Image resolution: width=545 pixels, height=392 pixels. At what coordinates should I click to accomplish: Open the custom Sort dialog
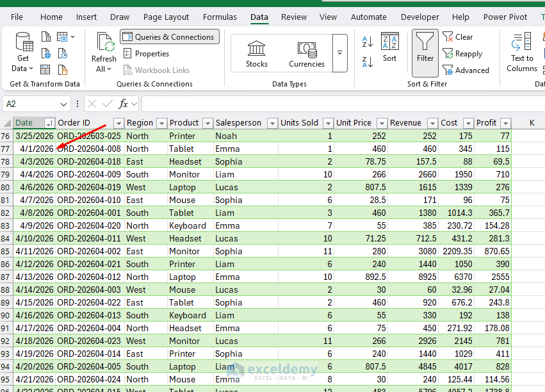389,47
